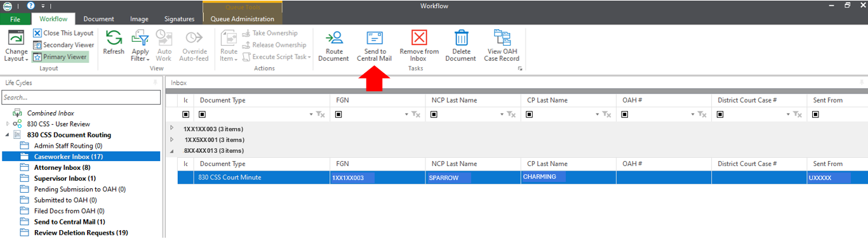Collapse the 8XX4XX013 group

point(171,151)
